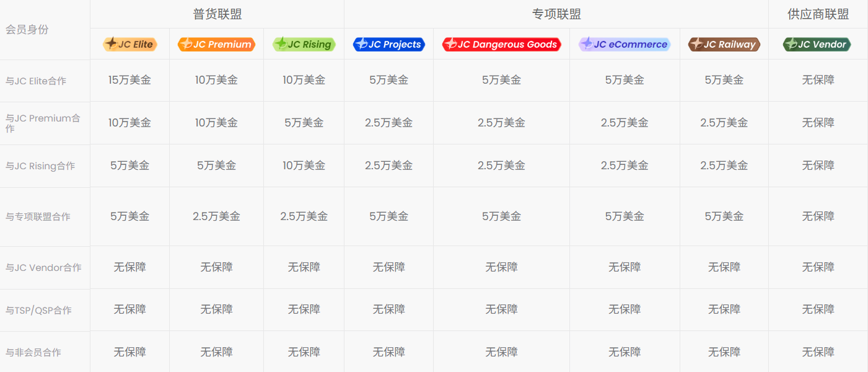This screenshot has width=868, height=372.
Task: Click JC Rising value in 与JC Rising合作 row
Action: tap(304, 166)
